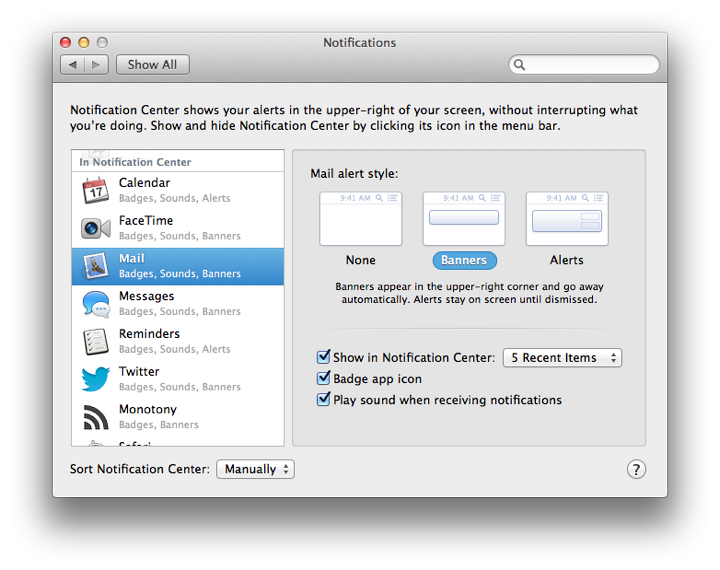Screen dimensions: 720x570
Task: Select the FaceTime row text
Action: (x=180, y=228)
